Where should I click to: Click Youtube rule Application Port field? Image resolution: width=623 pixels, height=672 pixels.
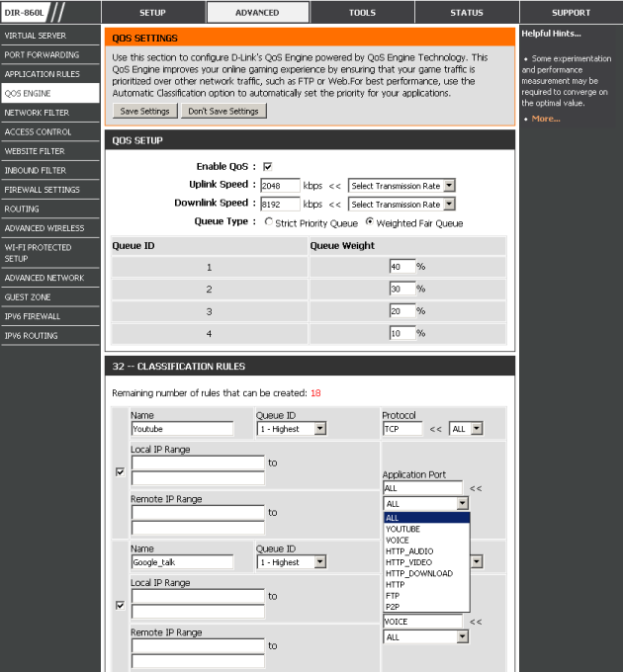423,488
